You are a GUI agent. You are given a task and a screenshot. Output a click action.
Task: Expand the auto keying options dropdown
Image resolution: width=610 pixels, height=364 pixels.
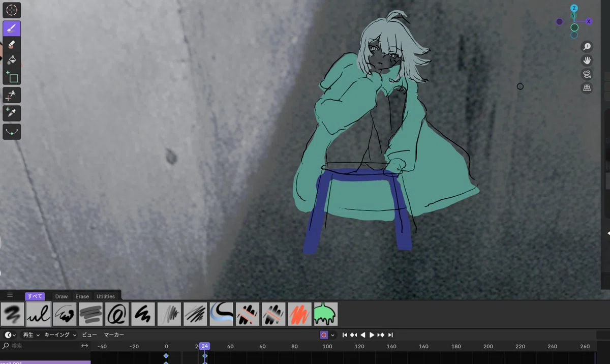pos(333,335)
